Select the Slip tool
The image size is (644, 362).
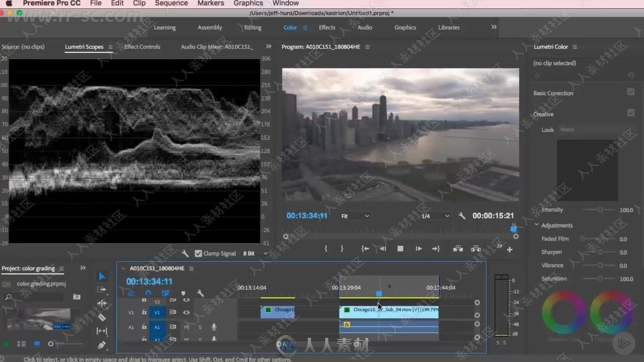tap(102, 331)
